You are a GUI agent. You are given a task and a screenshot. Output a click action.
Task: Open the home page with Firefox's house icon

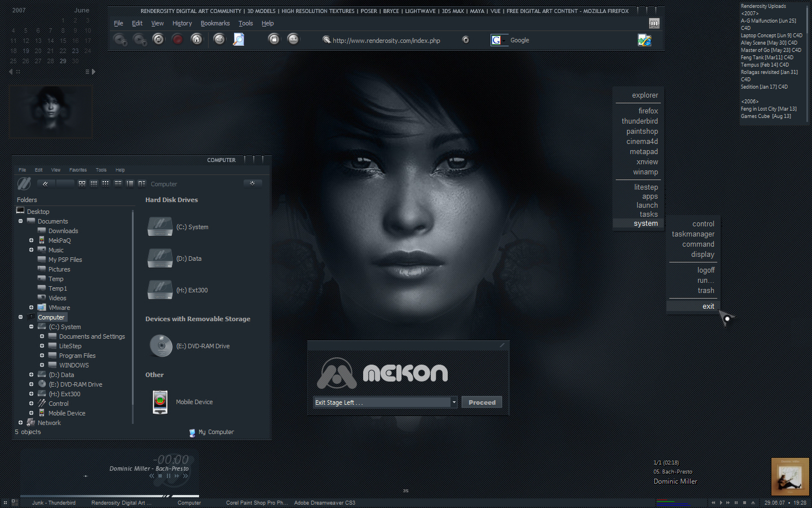[196, 39]
